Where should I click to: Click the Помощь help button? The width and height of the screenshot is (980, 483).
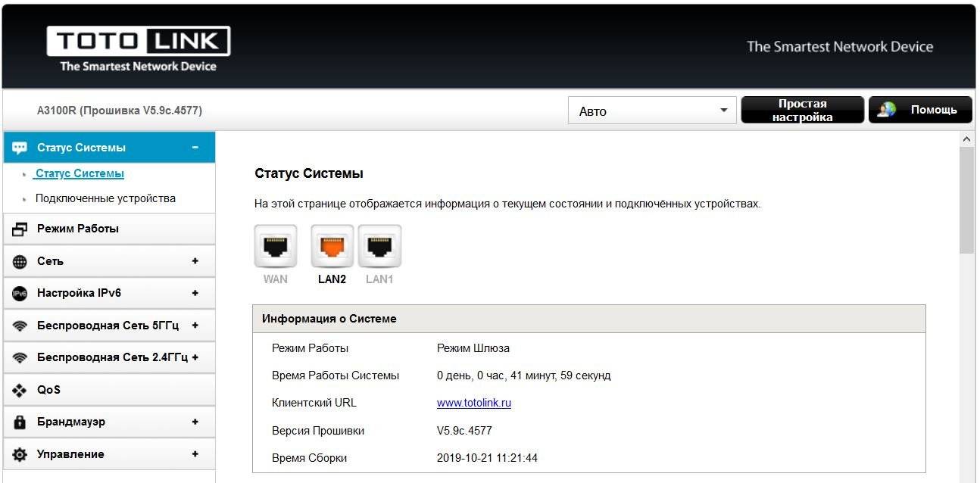point(919,110)
